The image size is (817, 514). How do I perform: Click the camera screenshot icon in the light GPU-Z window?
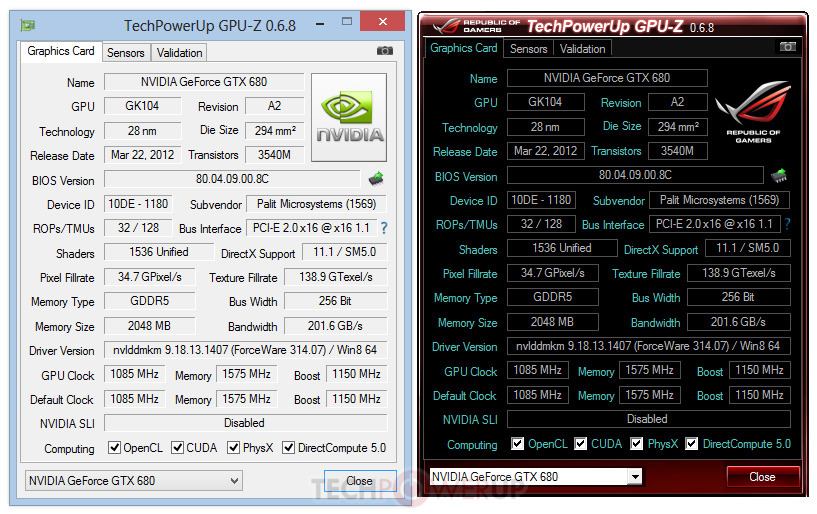385,51
